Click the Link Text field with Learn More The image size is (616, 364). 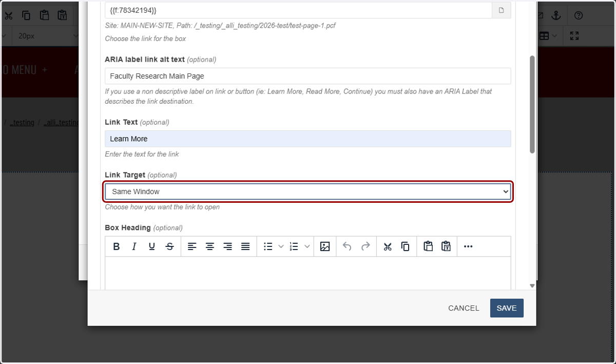(308, 139)
